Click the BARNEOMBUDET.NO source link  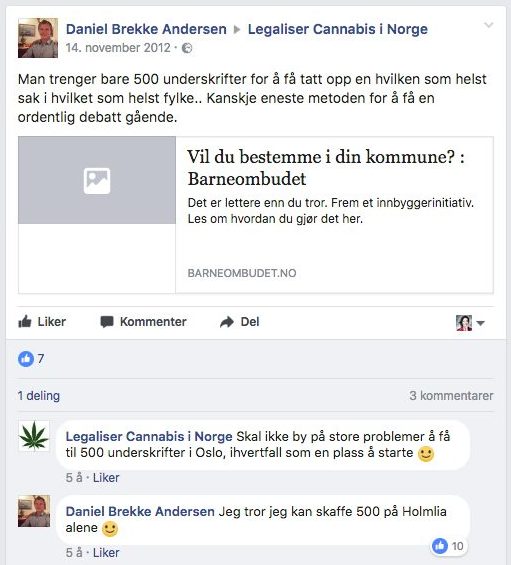(x=242, y=273)
